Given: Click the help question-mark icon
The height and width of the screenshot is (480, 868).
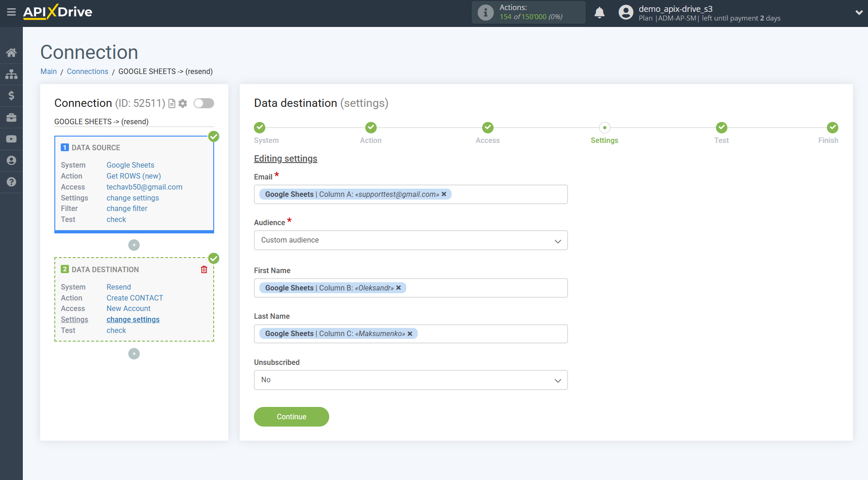Looking at the screenshot, I should [11, 182].
